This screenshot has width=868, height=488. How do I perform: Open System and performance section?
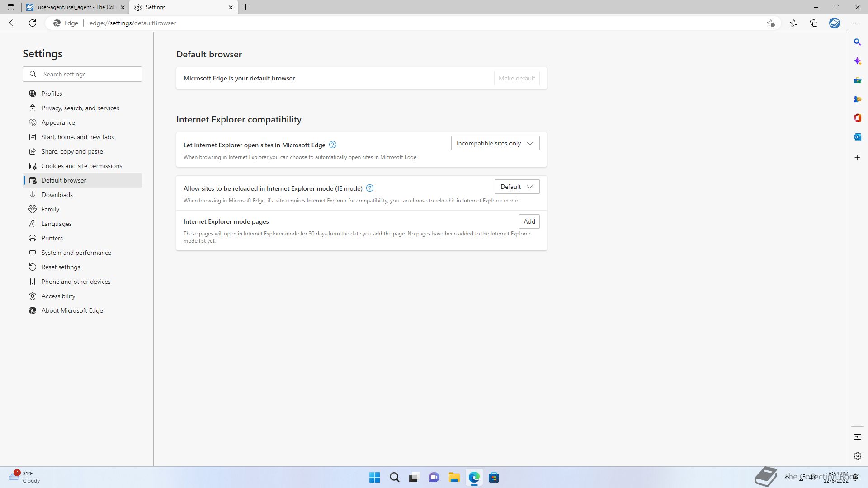(82, 253)
